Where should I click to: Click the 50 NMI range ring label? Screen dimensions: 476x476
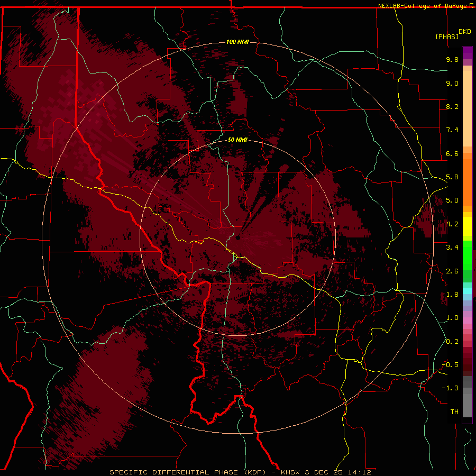pos(237,140)
